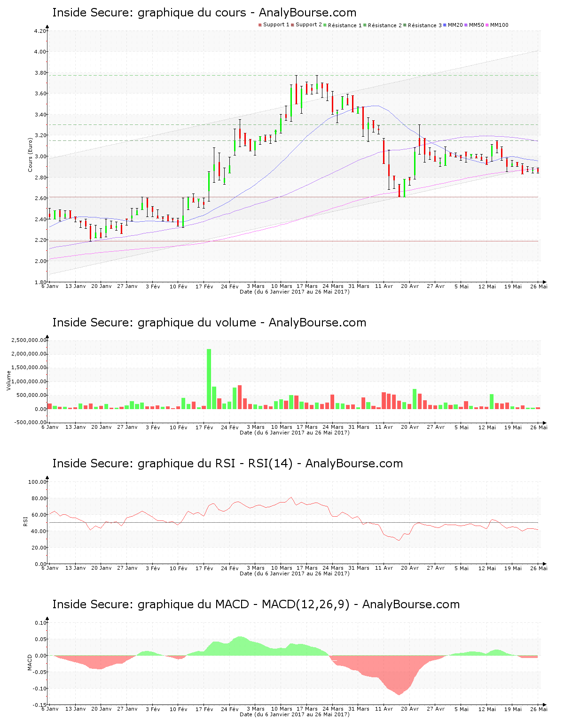Click '12 Mai' date on MACD chart axis
This screenshot has width=564, height=728.
pyautogui.click(x=487, y=709)
